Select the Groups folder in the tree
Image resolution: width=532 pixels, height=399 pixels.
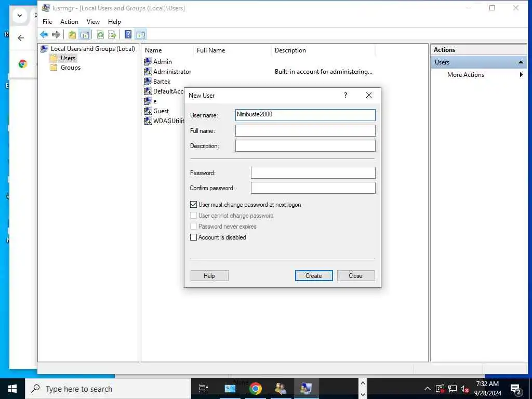[x=65, y=68]
